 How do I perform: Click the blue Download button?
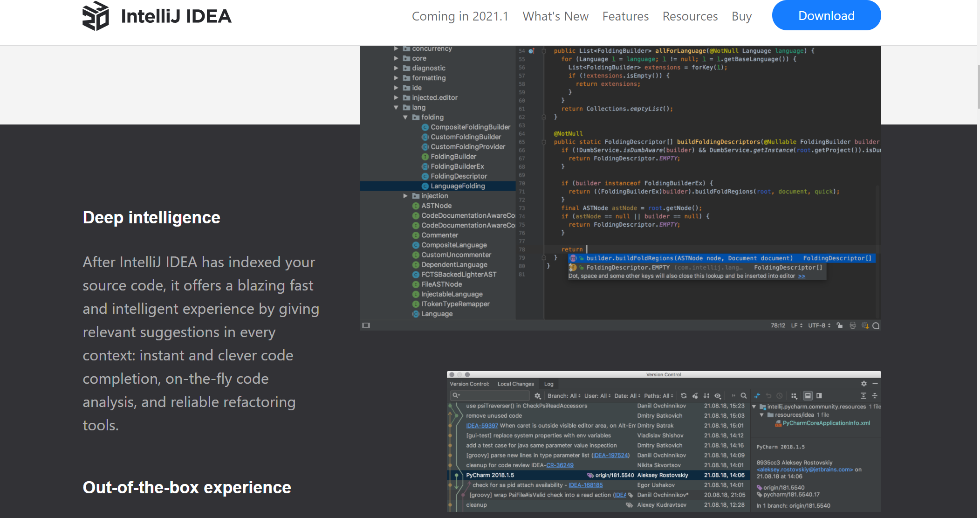(x=826, y=15)
